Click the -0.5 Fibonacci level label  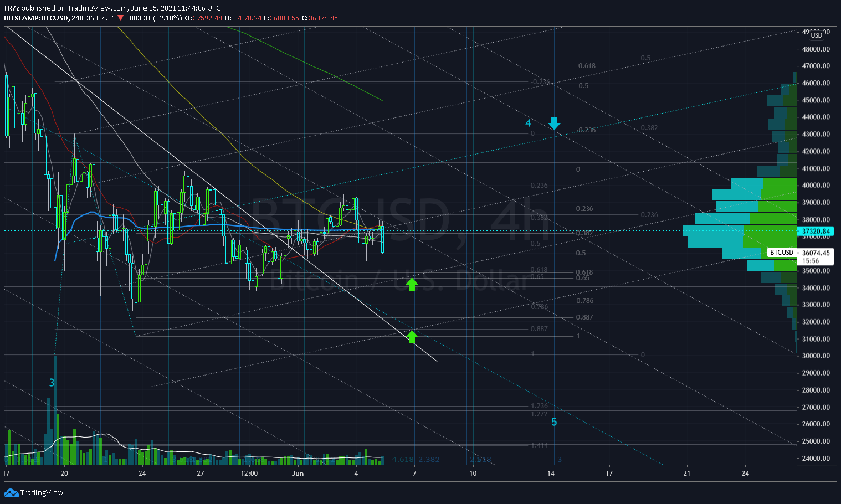click(x=582, y=86)
